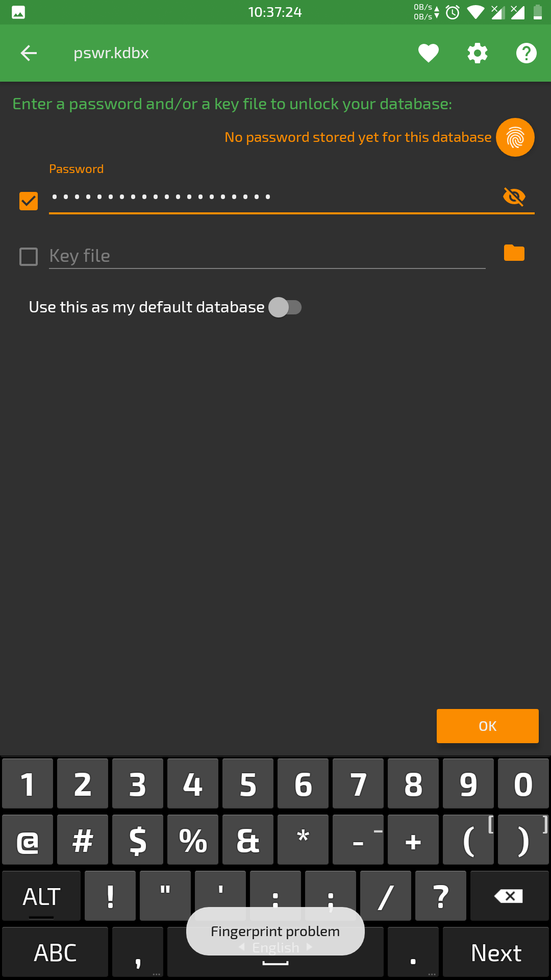Tap keyboard key 0
The height and width of the screenshot is (980, 551).
pyautogui.click(x=523, y=783)
